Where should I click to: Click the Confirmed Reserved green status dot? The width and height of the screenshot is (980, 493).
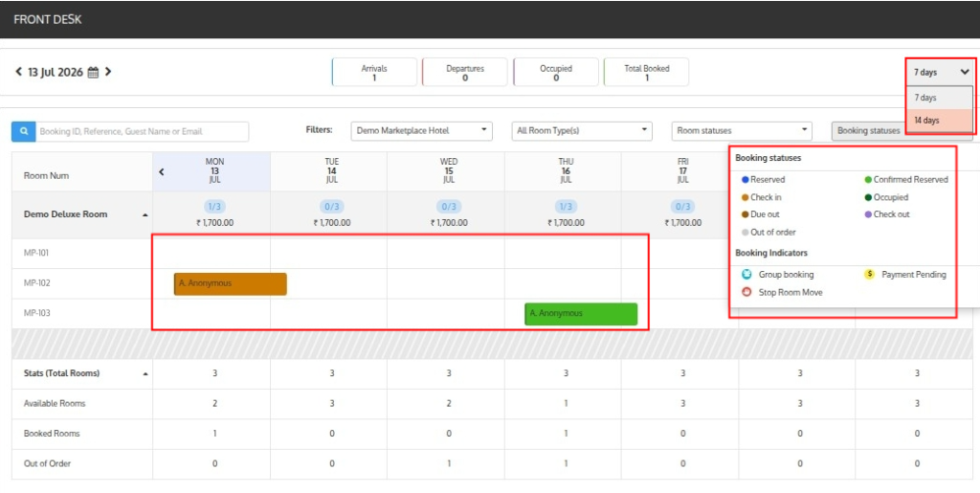tap(868, 180)
